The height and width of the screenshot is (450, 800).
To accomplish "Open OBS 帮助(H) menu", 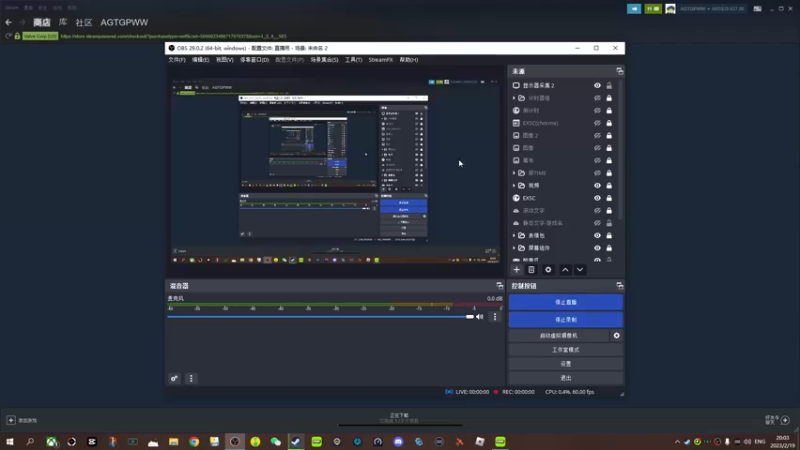I will (409, 60).
